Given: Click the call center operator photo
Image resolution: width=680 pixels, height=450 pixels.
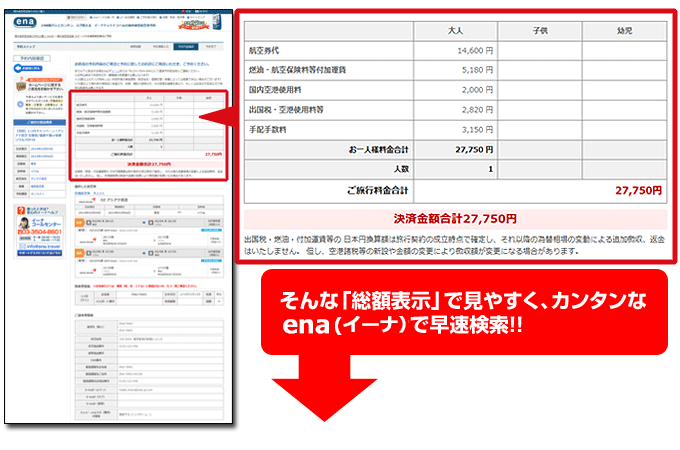Looking at the screenshot, I should (x=24, y=223).
